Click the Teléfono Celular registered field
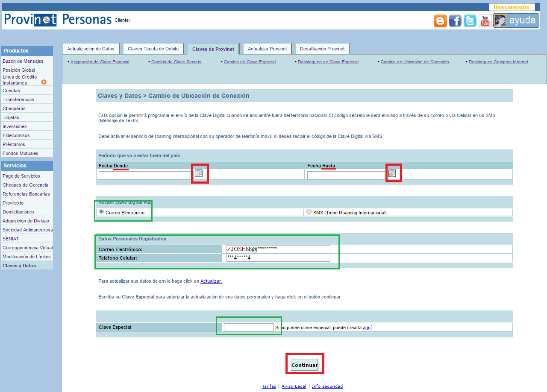This screenshot has width=547, height=392. point(278,257)
